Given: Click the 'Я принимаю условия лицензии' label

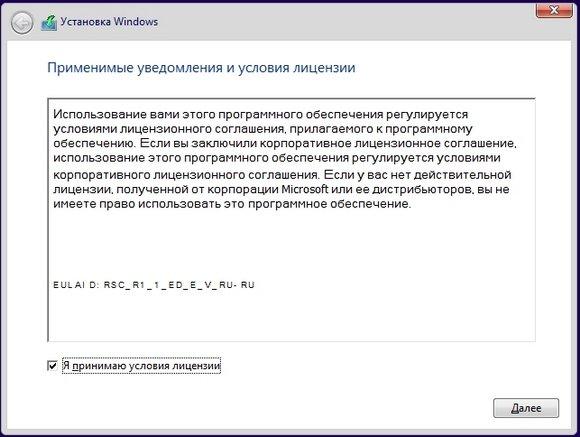Looking at the screenshot, I should [142, 366].
